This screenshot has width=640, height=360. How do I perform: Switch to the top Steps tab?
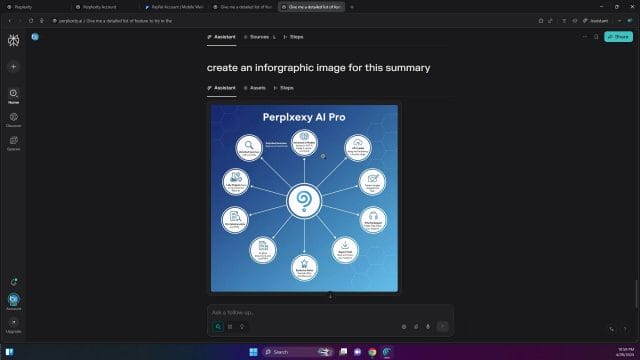pos(293,37)
